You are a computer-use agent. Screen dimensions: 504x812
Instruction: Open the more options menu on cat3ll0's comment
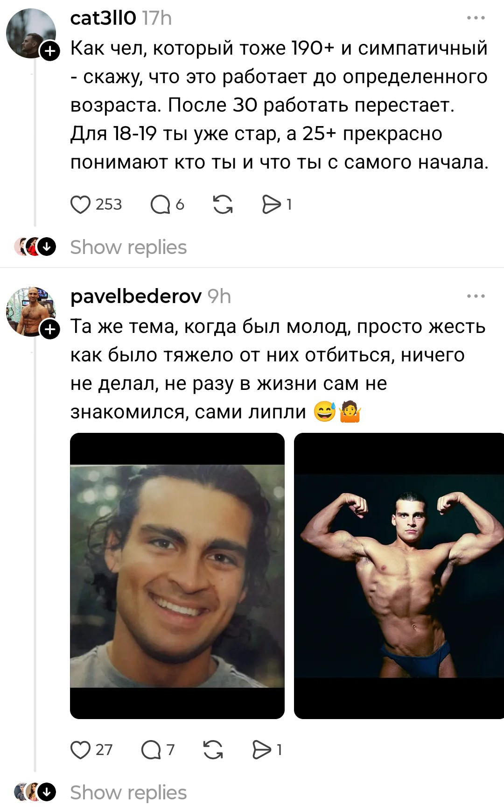(x=476, y=18)
